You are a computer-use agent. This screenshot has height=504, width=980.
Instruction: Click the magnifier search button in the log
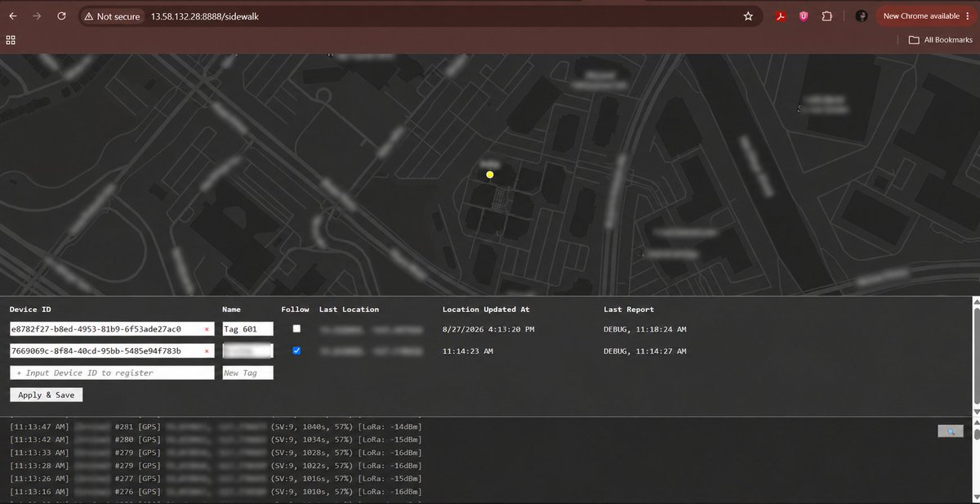[x=951, y=430]
